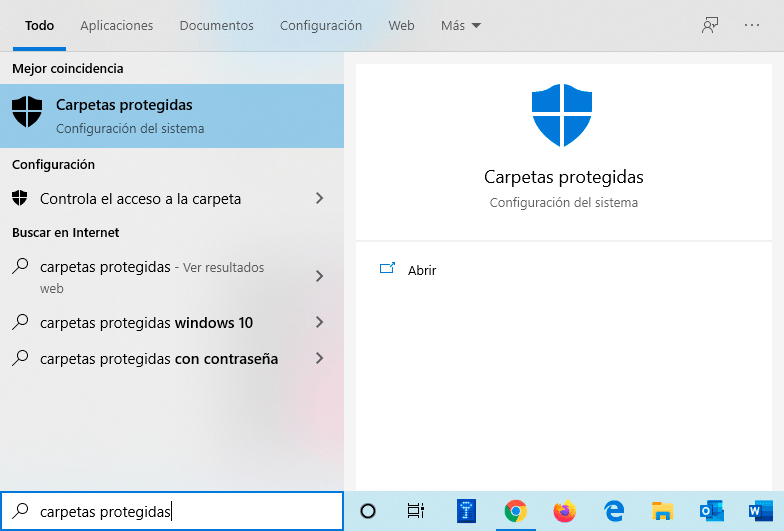Open Word from the taskbar

[760, 511]
